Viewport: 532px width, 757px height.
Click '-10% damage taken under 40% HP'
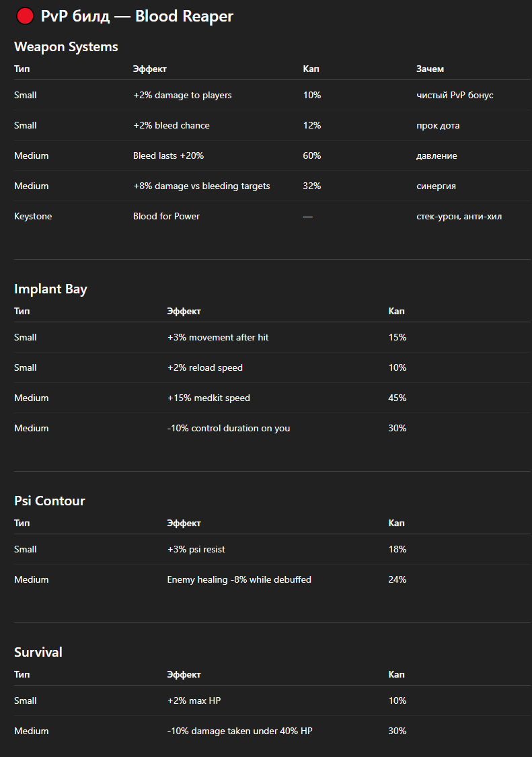point(239,731)
